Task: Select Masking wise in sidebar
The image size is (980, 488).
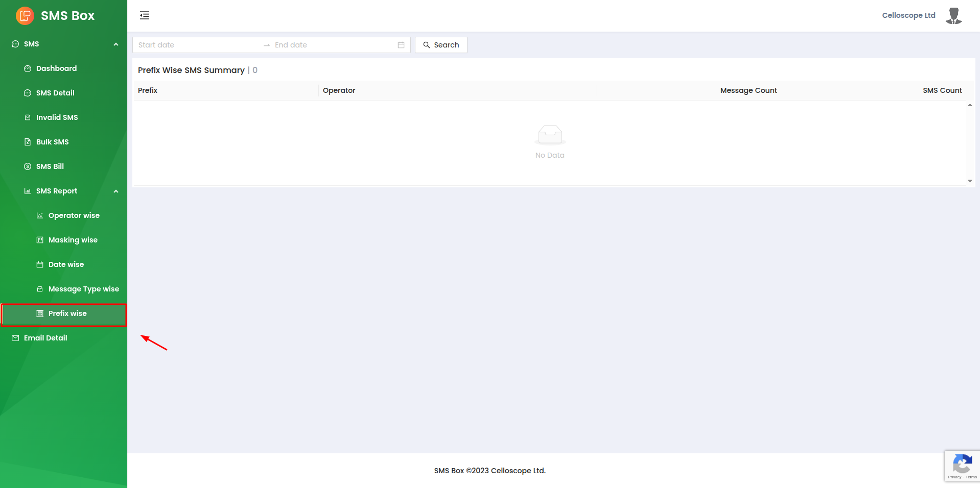Action: [x=73, y=240]
